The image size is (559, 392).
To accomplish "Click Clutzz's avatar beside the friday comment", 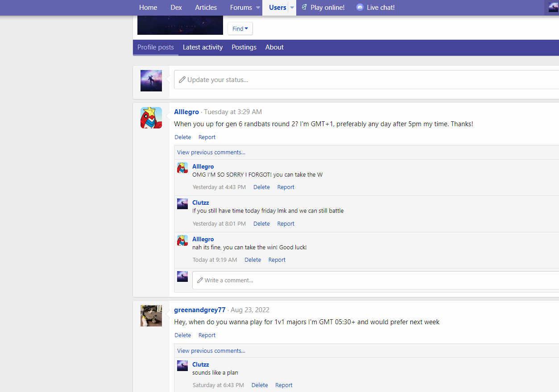I will tap(182, 204).
